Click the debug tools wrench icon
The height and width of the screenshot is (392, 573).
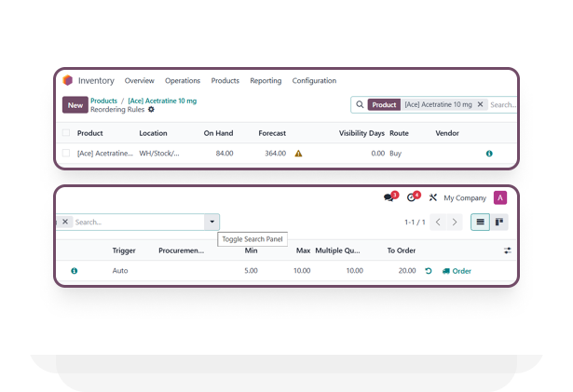click(432, 197)
